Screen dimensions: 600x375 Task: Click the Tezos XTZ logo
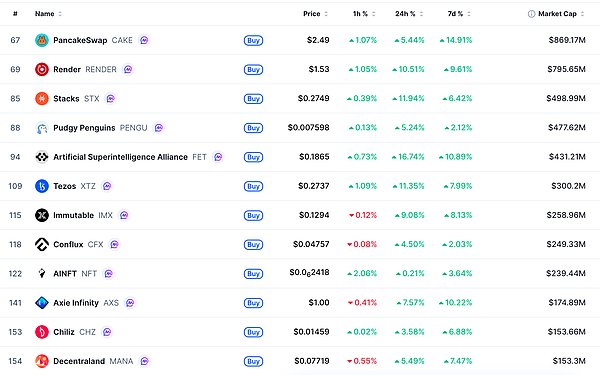42,186
